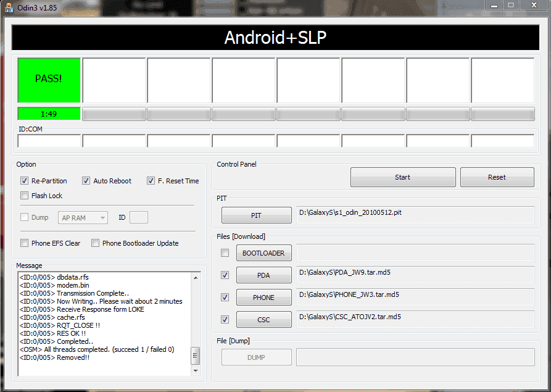This screenshot has height=392, width=551.
Task: Minimize the Odin3 window
Action: pos(494,6)
